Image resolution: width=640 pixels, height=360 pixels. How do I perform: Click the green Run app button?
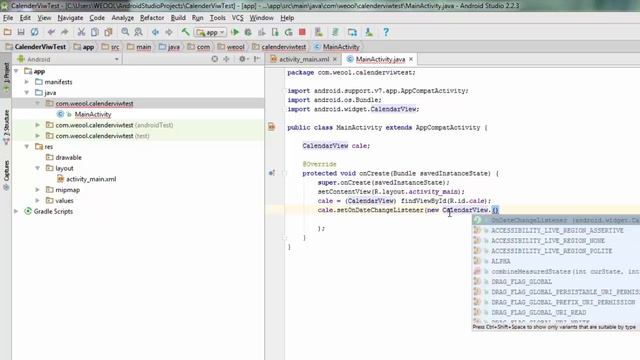point(235,32)
